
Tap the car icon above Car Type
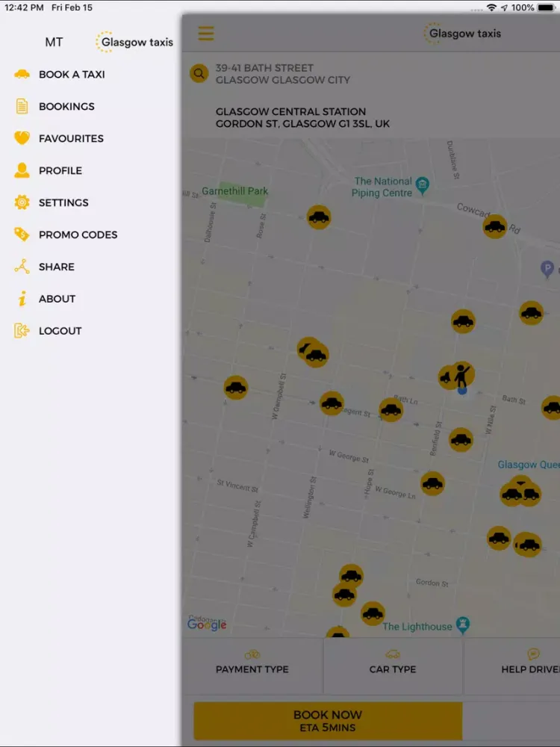tap(393, 654)
